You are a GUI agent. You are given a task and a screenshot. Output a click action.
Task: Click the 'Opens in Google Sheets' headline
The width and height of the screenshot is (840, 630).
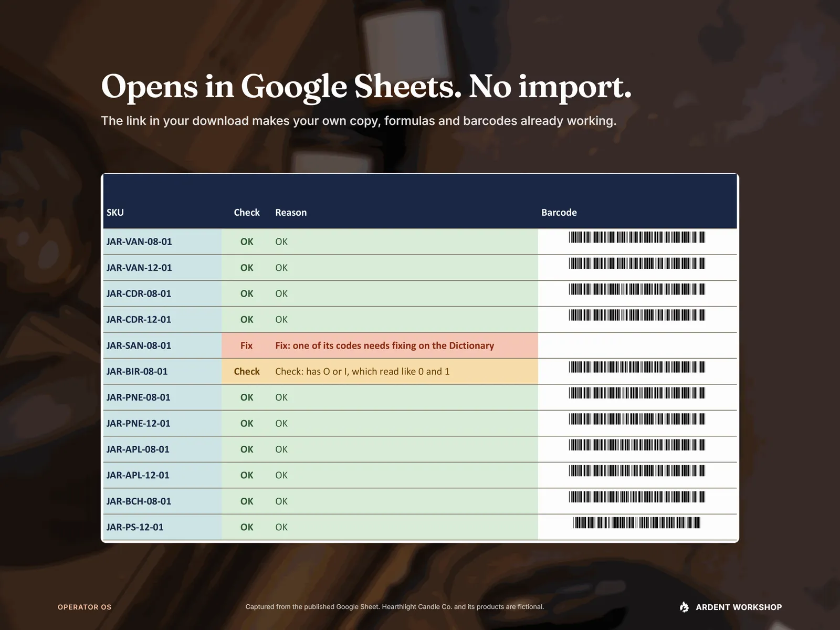[366, 87]
